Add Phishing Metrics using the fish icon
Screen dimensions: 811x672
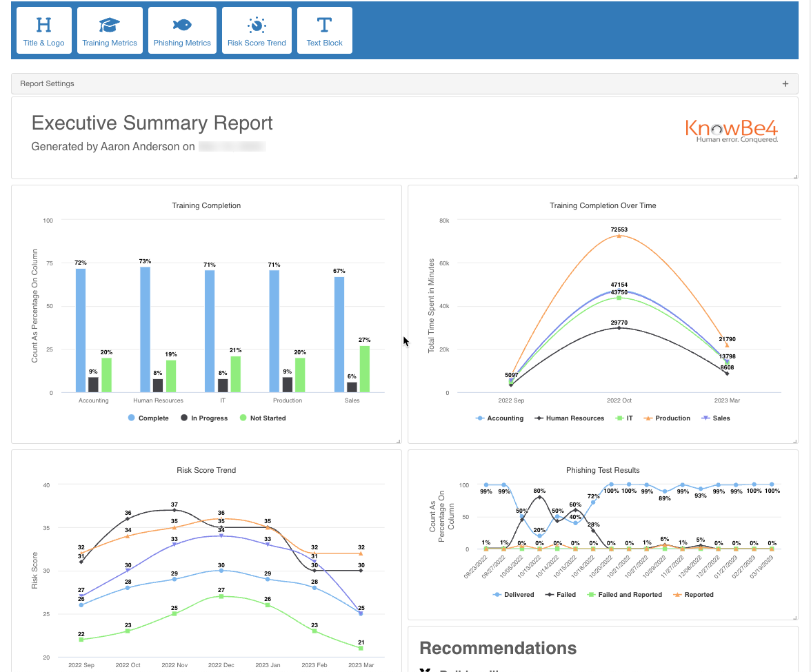(182, 30)
